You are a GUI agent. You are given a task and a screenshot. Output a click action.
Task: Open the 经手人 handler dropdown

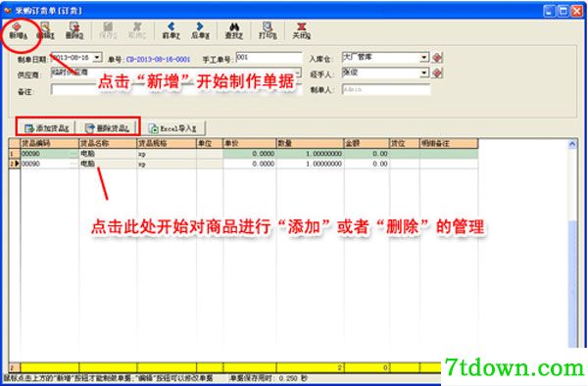pos(423,72)
